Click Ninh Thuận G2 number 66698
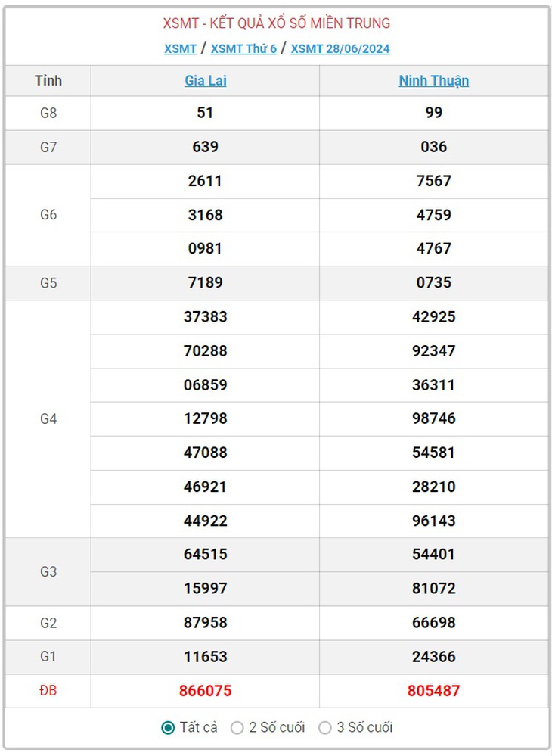The image size is (552, 756). (433, 622)
